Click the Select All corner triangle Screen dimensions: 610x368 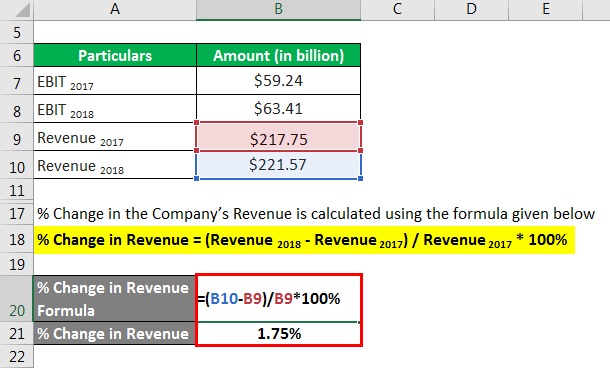coord(22,10)
